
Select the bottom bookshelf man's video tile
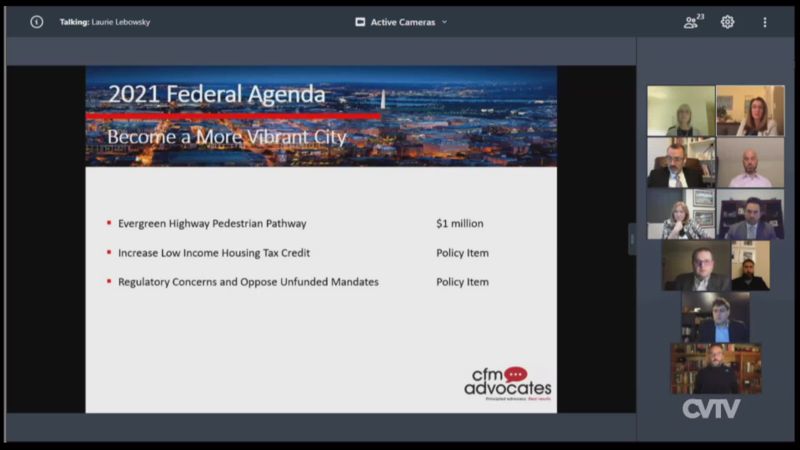(716, 368)
